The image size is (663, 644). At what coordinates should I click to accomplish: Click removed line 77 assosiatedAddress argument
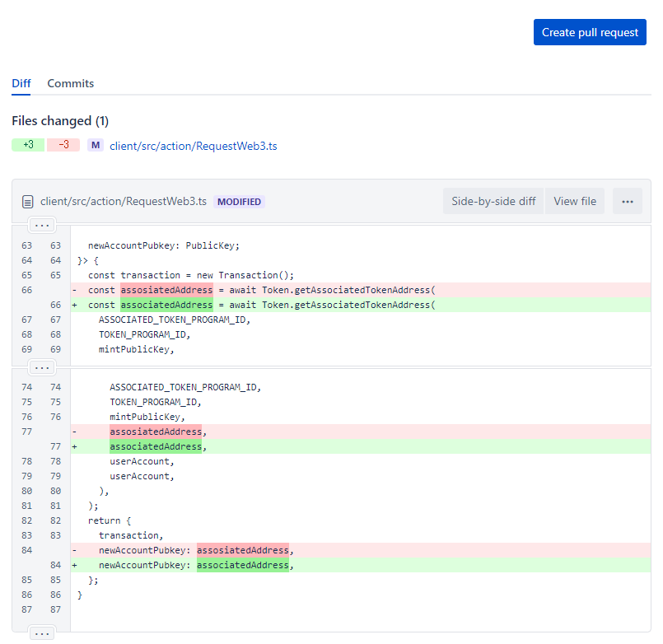[x=361, y=432]
